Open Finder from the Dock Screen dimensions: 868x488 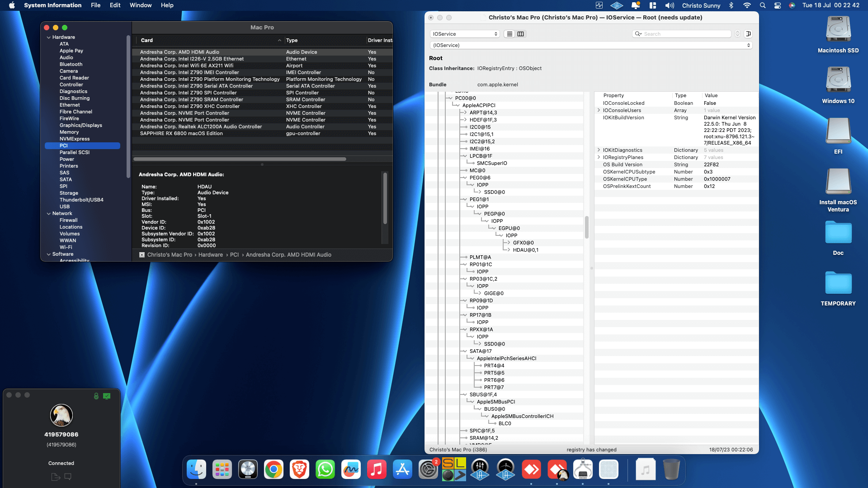click(197, 470)
